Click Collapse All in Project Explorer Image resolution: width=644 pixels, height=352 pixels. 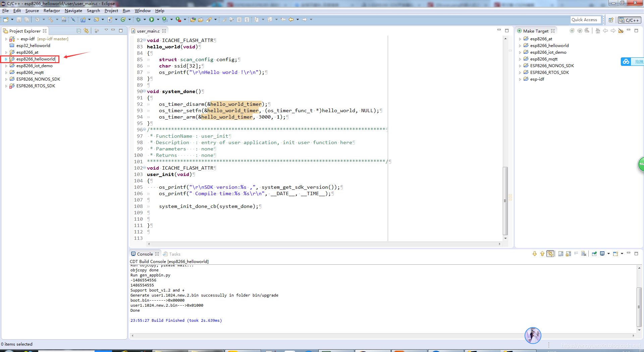pos(79,31)
